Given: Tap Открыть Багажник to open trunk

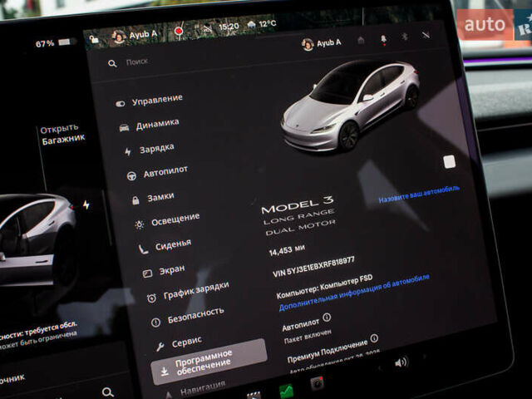Looking at the screenshot, I should click(x=62, y=134).
